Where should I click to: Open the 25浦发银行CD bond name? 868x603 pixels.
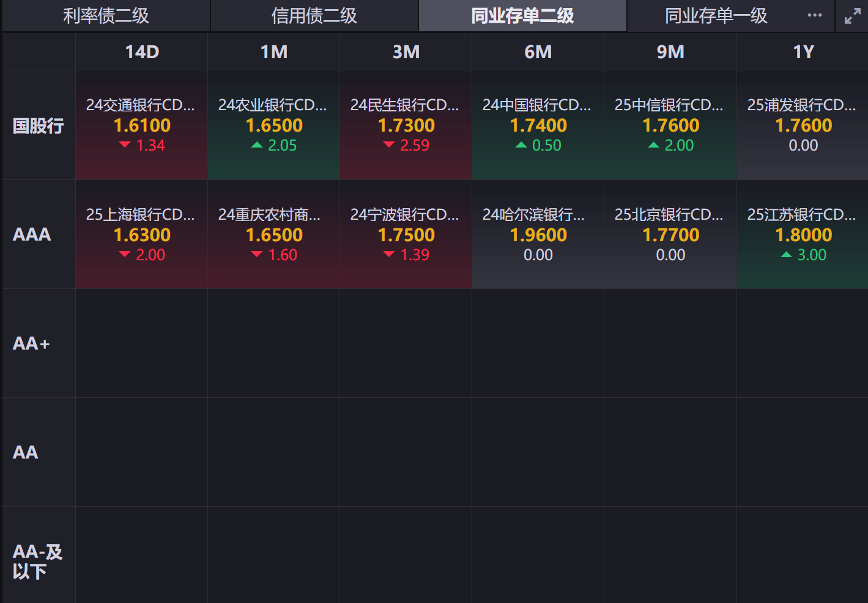coord(802,105)
